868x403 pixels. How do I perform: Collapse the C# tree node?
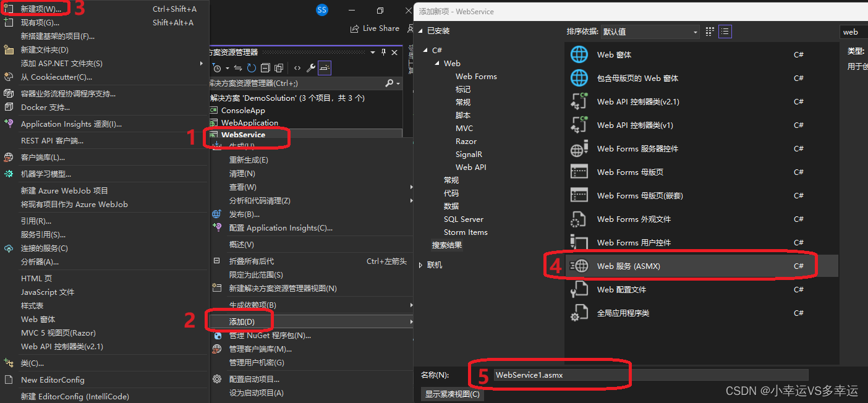(x=425, y=50)
